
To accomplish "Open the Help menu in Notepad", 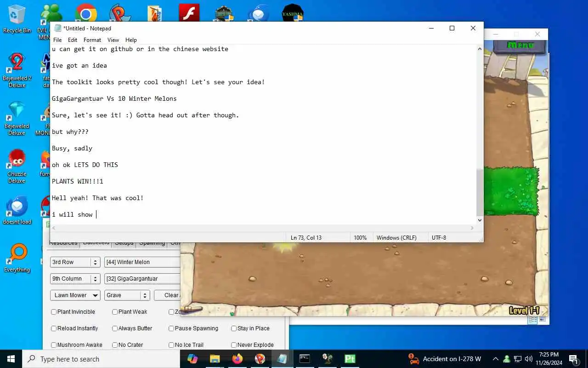I will coord(131,40).
